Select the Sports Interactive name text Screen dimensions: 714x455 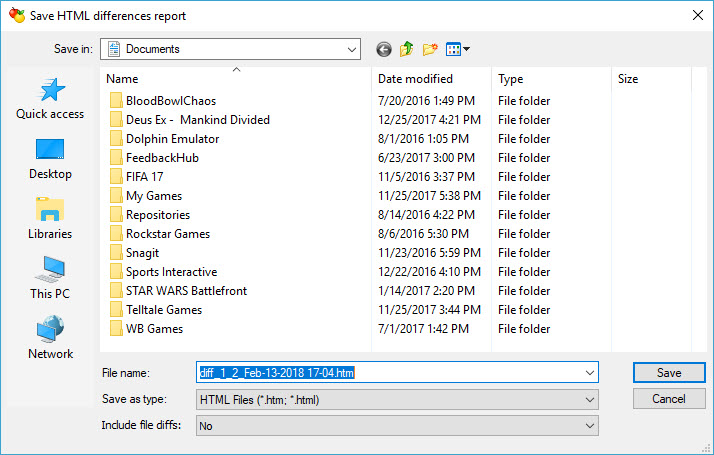click(172, 272)
